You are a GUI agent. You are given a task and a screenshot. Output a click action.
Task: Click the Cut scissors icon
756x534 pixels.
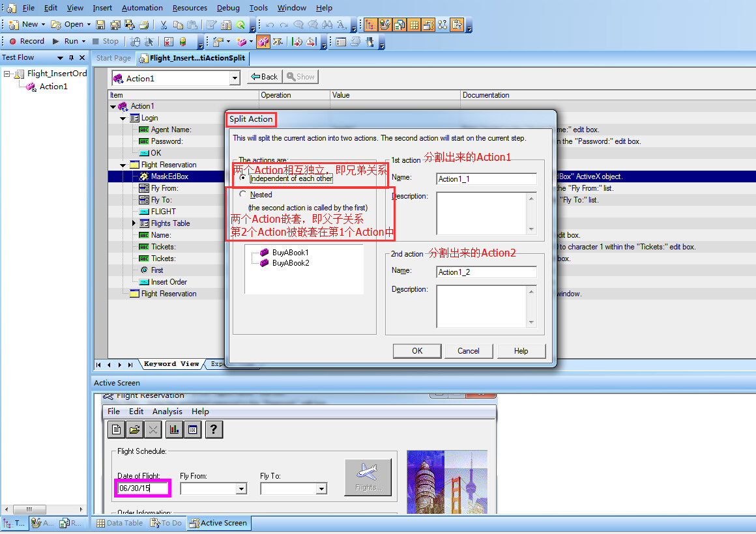click(x=164, y=25)
